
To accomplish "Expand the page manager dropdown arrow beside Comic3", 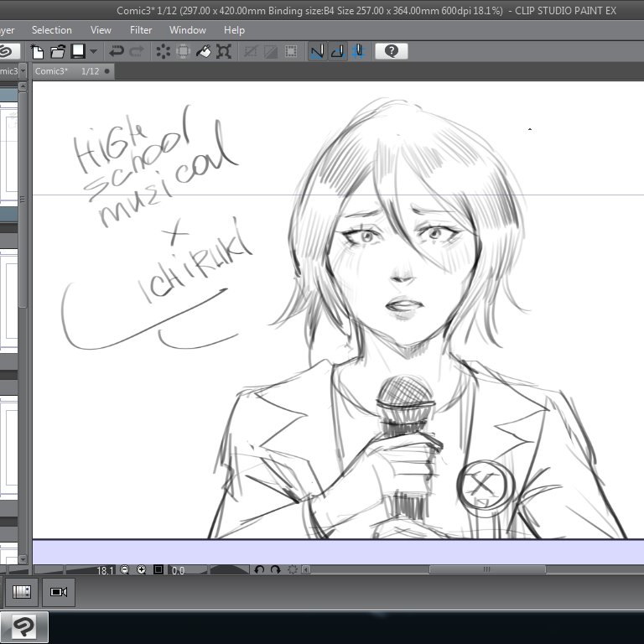I will click(x=23, y=71).
